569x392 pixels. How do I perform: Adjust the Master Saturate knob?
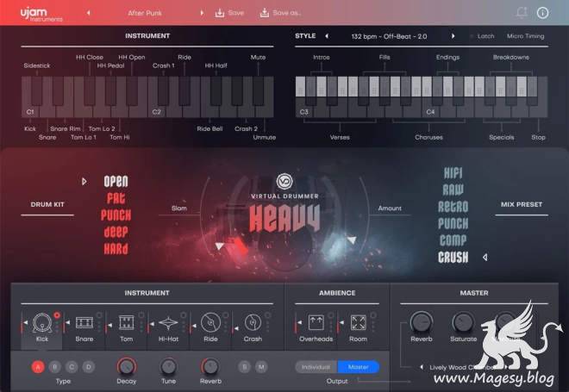point(464,322)
